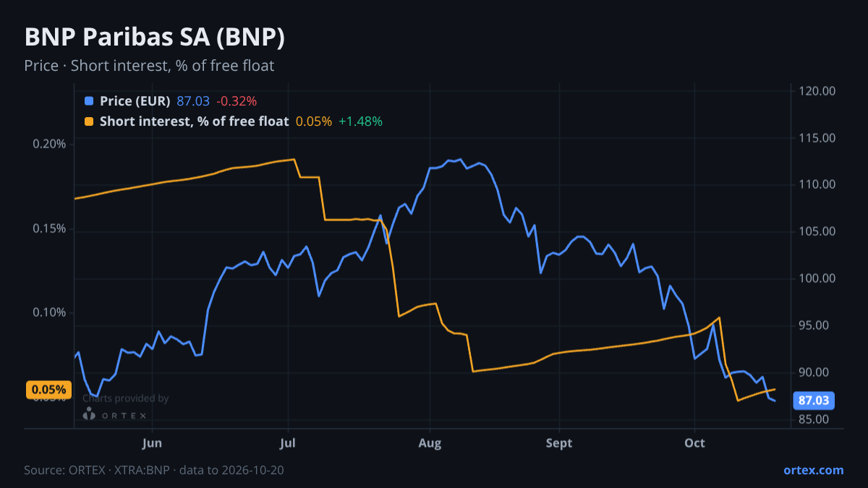Click the 110.00 right axis label
Viewport: 868px width, 488px height.
pyautogui.click(x=817, y=185)
